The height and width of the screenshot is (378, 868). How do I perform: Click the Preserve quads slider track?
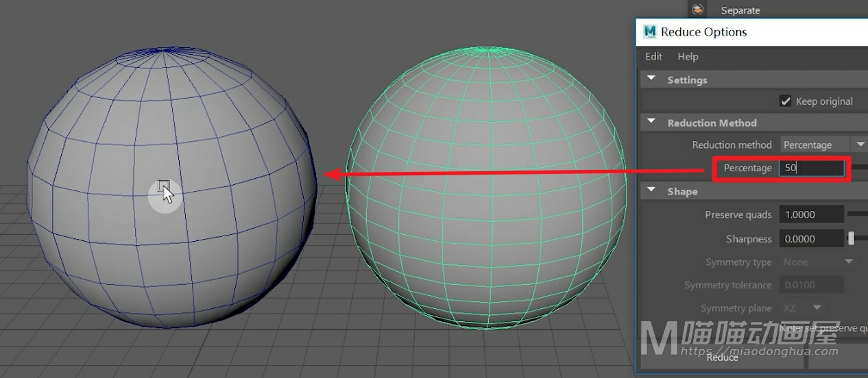click(x=858, y=214)
